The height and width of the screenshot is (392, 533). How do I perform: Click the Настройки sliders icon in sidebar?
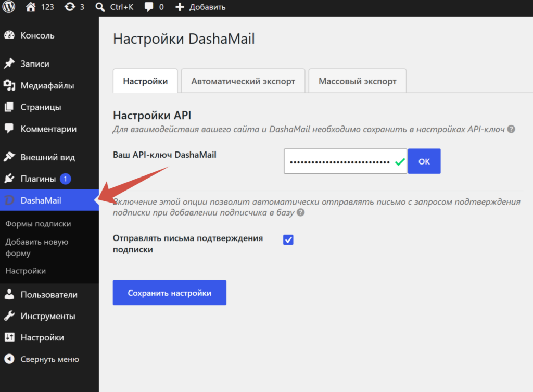point(9,337)
